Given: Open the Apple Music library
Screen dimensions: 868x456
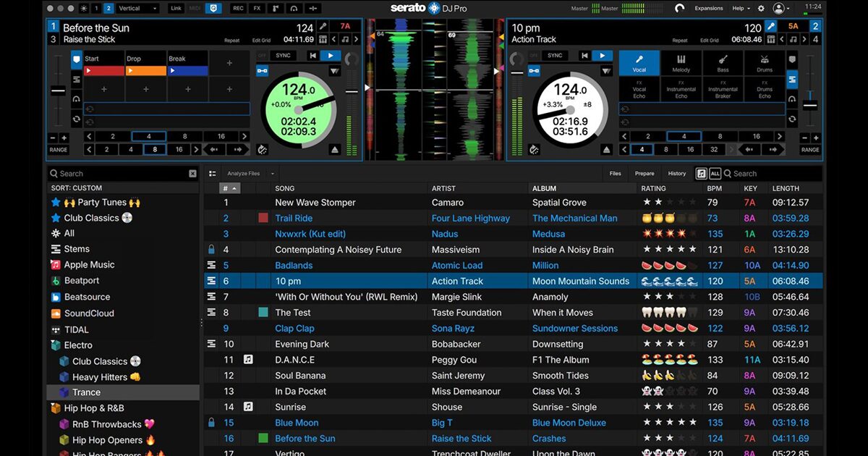Looking at the screenshot, I should point(89,265).
